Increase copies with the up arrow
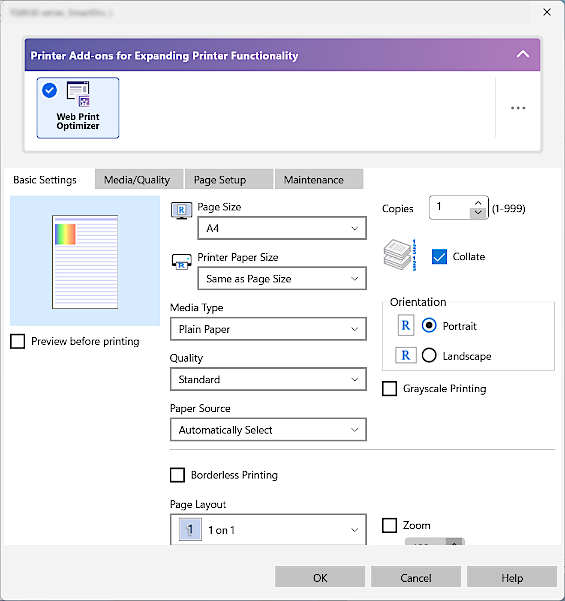This screenshot has width=565, height=601. [478, 203]
